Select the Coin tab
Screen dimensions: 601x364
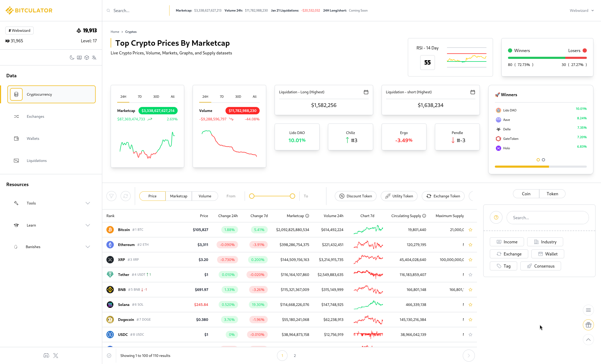tap(526, 194)
